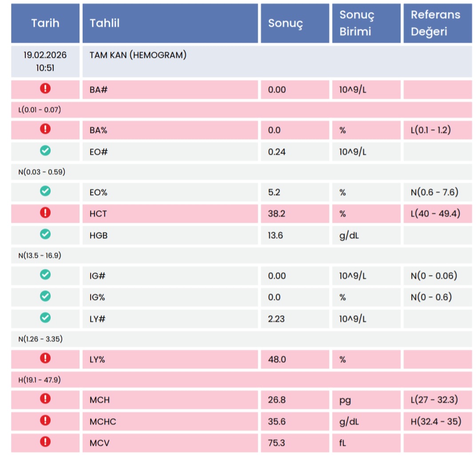Select the Sonuç column header
The image size is (476, 459).
(295, 23)
